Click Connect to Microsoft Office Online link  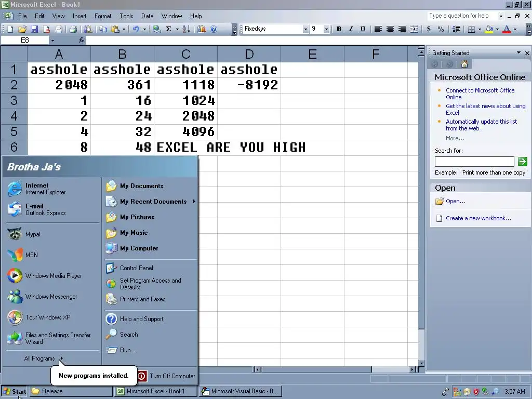point(480,94)
